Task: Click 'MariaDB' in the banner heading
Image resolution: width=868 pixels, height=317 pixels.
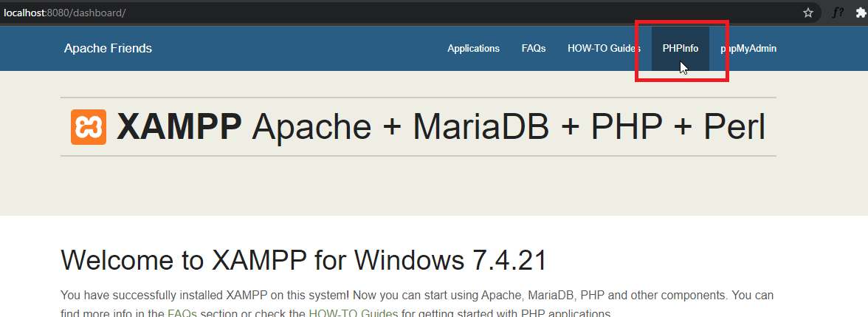Action: (x=480, y=127)
